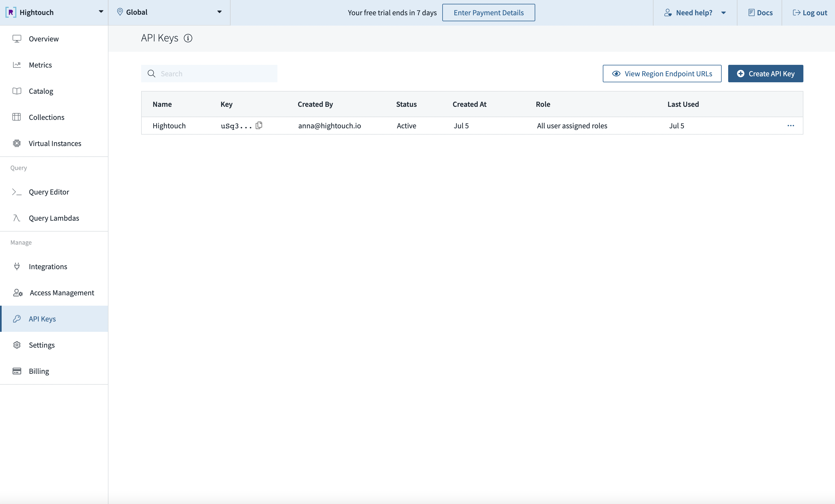Click the search magnifier icon
Viewport: 835px width, 504px height.
pos(152,74)
